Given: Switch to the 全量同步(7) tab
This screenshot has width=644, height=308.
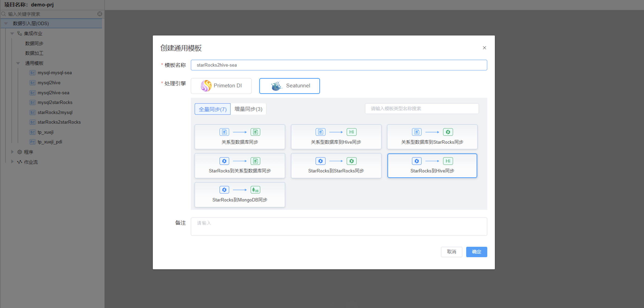Looking at the screenshot, I should pyautogui.click(x=212, y=109).
